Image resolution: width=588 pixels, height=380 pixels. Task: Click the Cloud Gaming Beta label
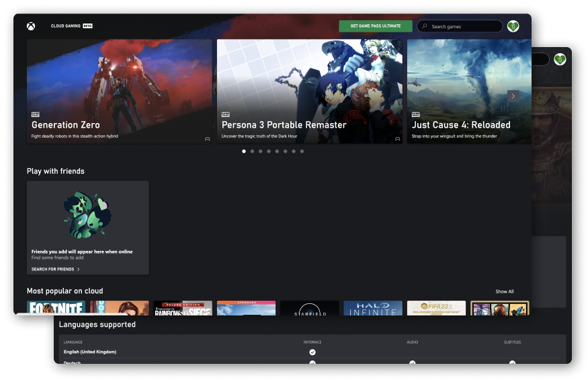pos(72,26)
